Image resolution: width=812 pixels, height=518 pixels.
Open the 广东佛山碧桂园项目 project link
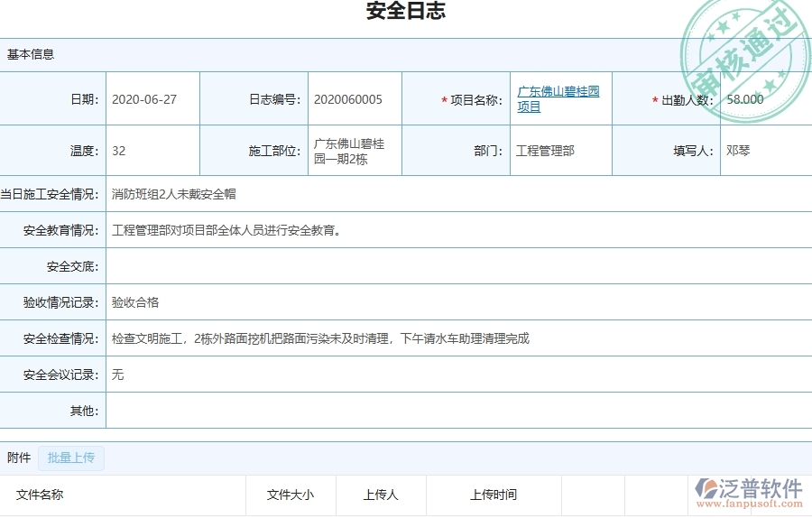(558, 99)
